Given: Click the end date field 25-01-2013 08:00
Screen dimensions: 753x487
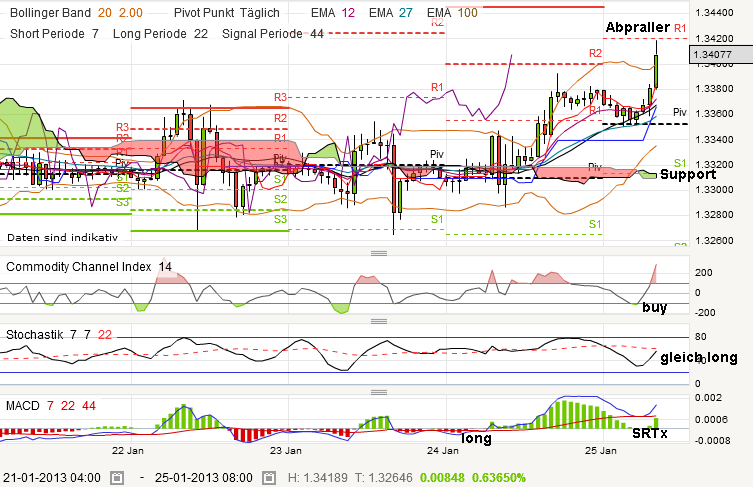Looking at the screenshot, I should (x=204, y=478).
